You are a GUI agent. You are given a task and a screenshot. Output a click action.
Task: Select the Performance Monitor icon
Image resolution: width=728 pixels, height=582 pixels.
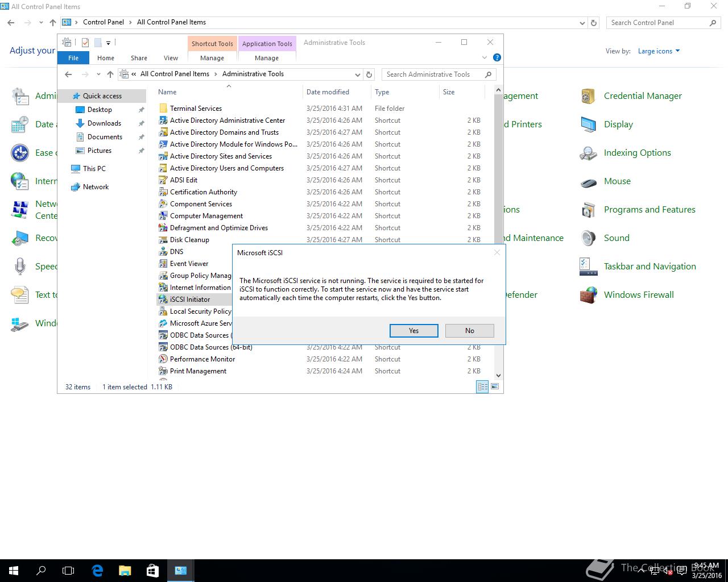[163, 359]
